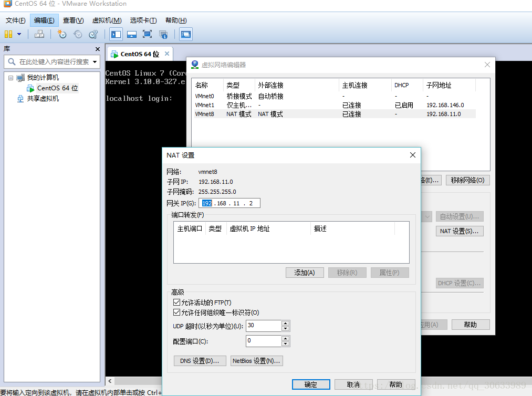Image resolution: width=532 pixels, height=396 pixels.
Task: Decrease the 配置端口 value with down arrow
Action: coord(286,344)
